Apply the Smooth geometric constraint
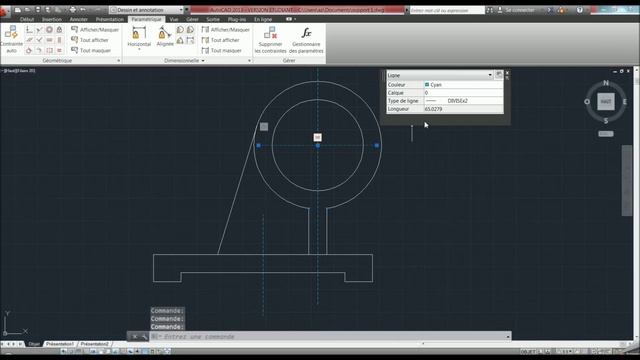The height and width of the screenshot is (360, 640). coord(39,50)
